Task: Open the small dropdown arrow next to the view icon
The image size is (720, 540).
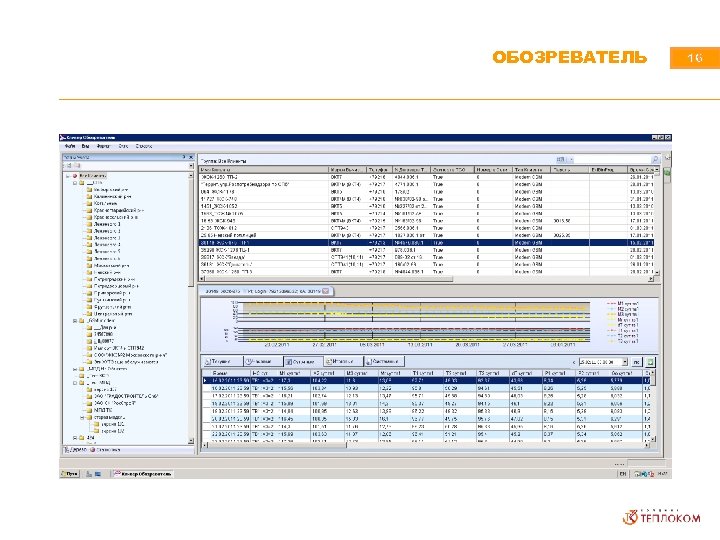Action: click(571, 159)
